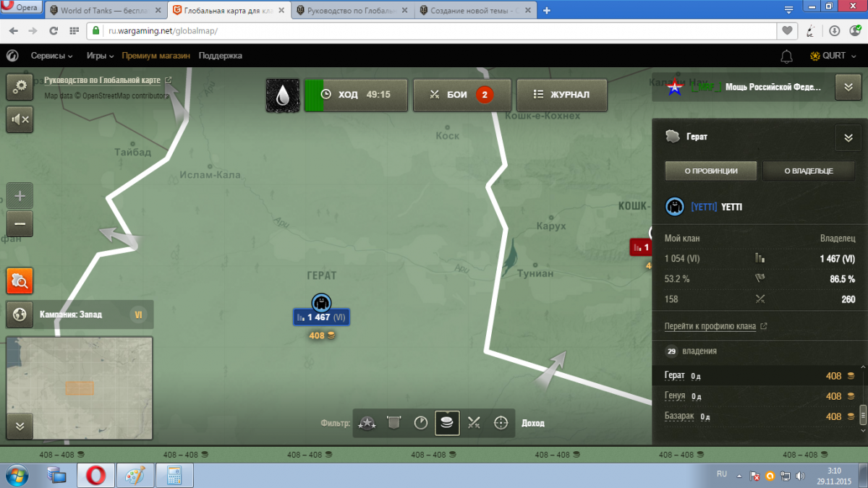Collapse the Герат province panel
868x488 pixels.
pos(848,137)
